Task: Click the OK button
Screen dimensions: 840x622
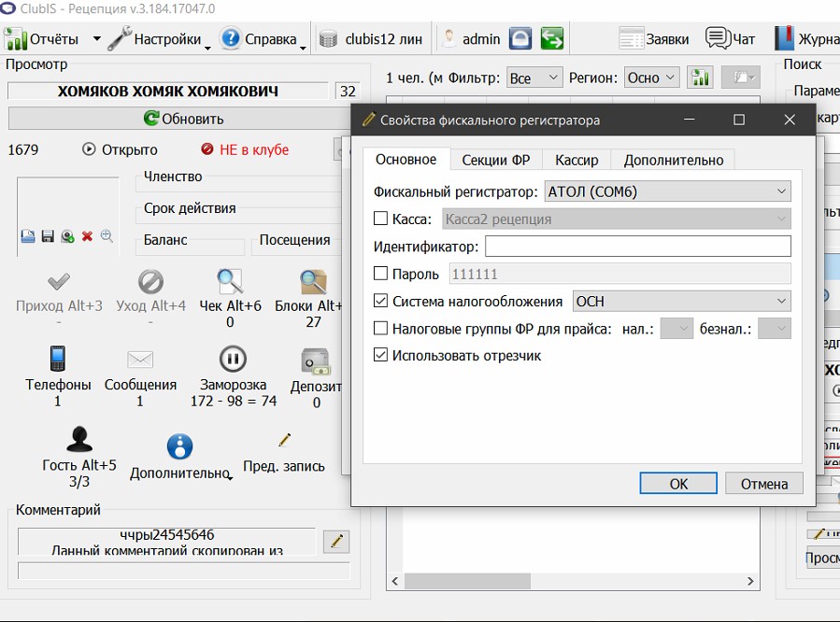Action: (x=678, y=484)
